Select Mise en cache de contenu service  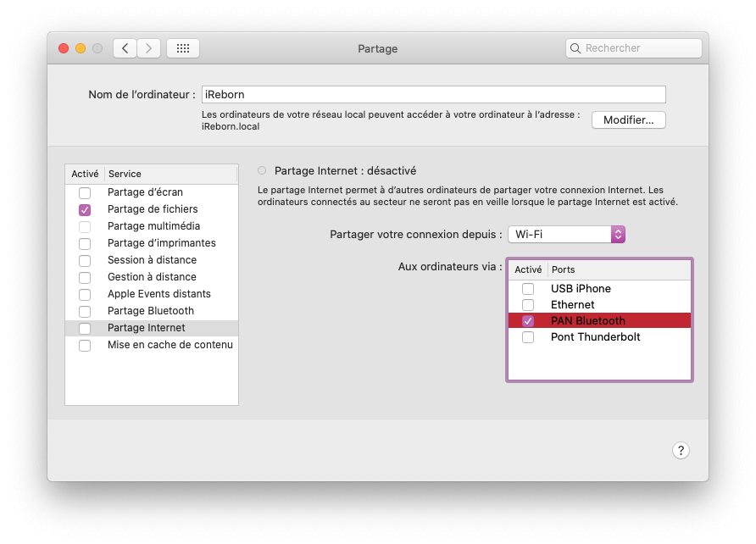[x=170, y=345]
